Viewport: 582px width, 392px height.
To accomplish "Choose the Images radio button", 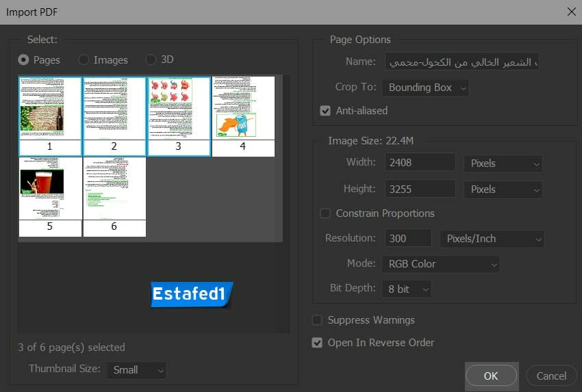I will [x=84, y=60].
